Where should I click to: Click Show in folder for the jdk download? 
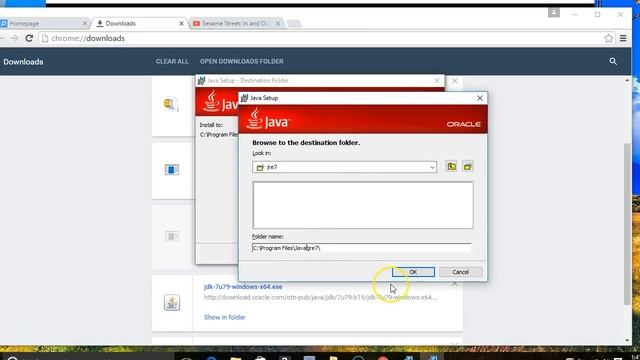click(x=224, y=317)
